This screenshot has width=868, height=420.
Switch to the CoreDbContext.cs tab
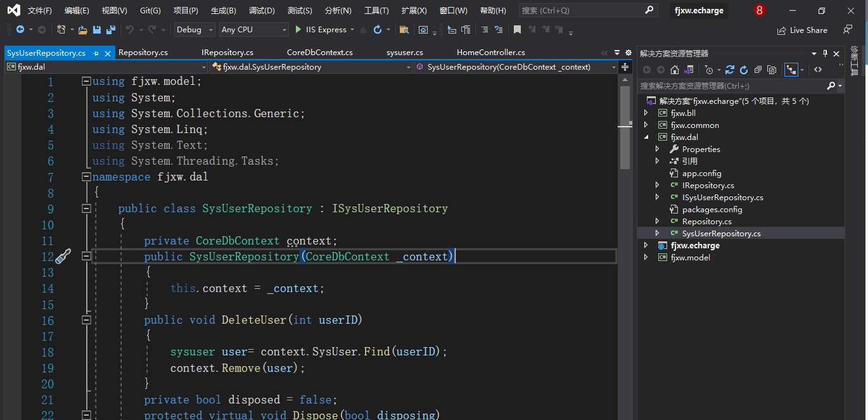[319, 53]
